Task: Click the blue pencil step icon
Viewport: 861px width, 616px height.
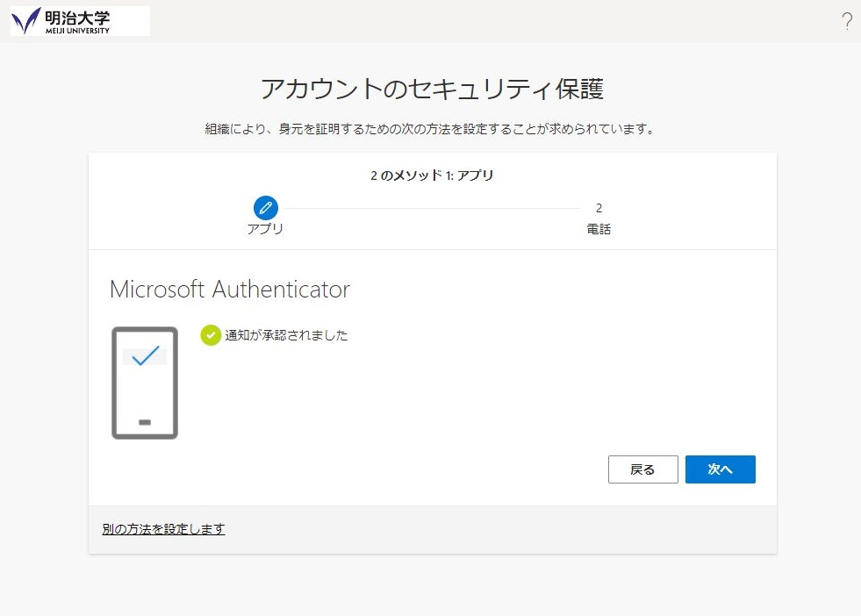Action: coord(266,208)
